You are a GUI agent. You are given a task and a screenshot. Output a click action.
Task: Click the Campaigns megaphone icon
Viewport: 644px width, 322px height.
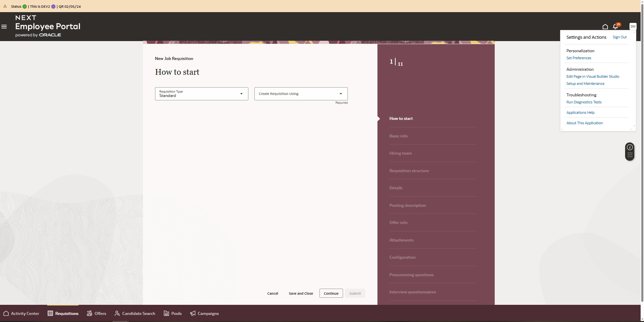193,313
